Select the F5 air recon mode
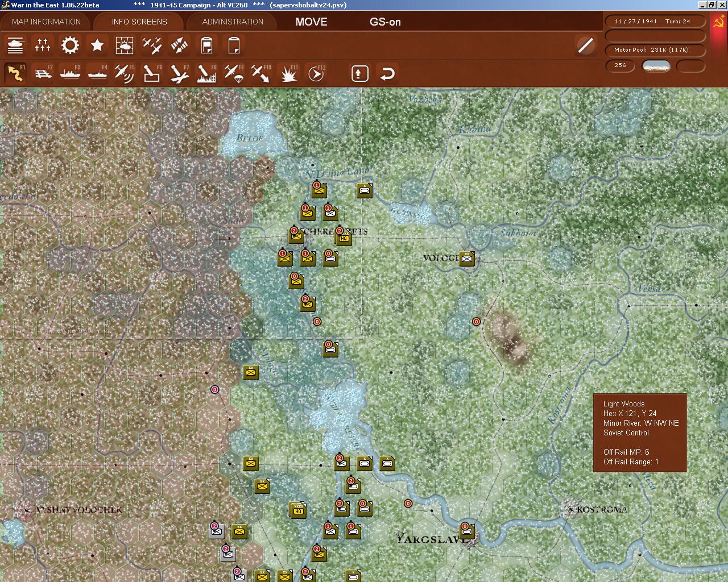This screenshot has width=728, height=582. pos(125,73)
